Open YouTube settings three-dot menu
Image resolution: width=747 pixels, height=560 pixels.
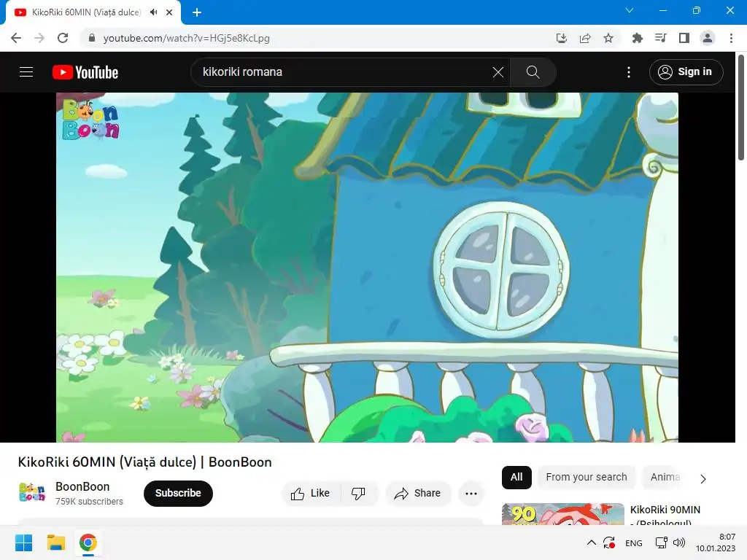[x=629, y=72]
